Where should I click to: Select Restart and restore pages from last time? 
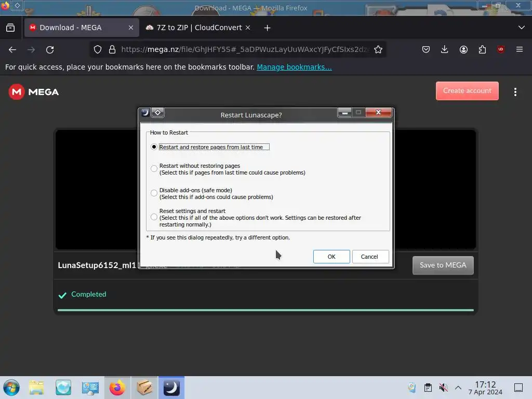click(211, 147)
